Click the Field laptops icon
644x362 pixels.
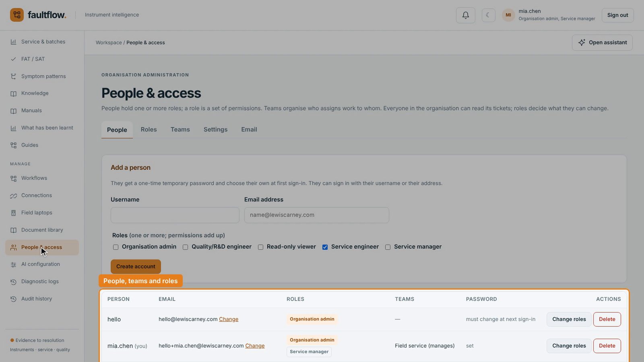13,213
